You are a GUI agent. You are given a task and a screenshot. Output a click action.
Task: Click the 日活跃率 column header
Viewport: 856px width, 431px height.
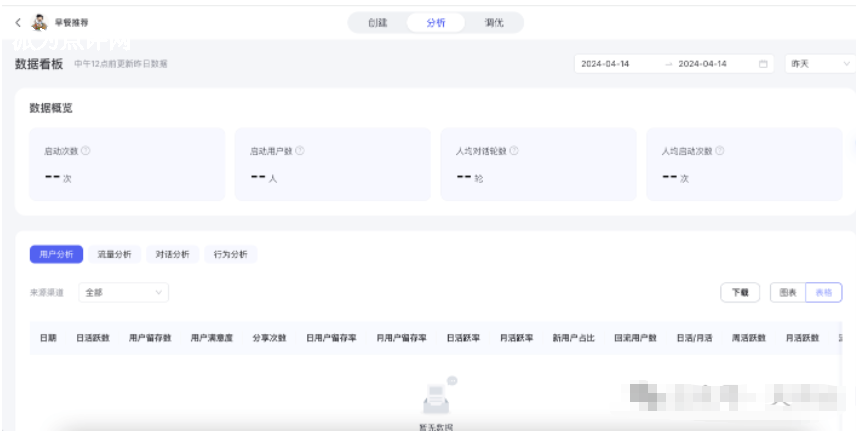pyautogui.click(x=463, y=338)
